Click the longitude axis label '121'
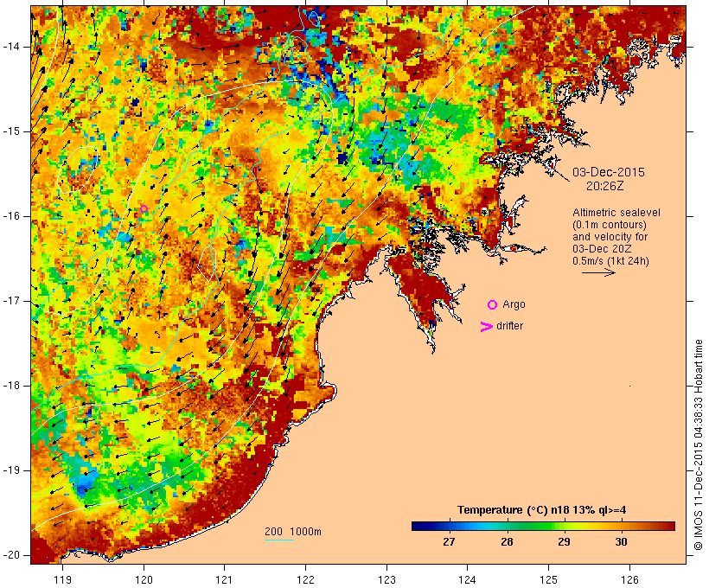 (224, 579)
